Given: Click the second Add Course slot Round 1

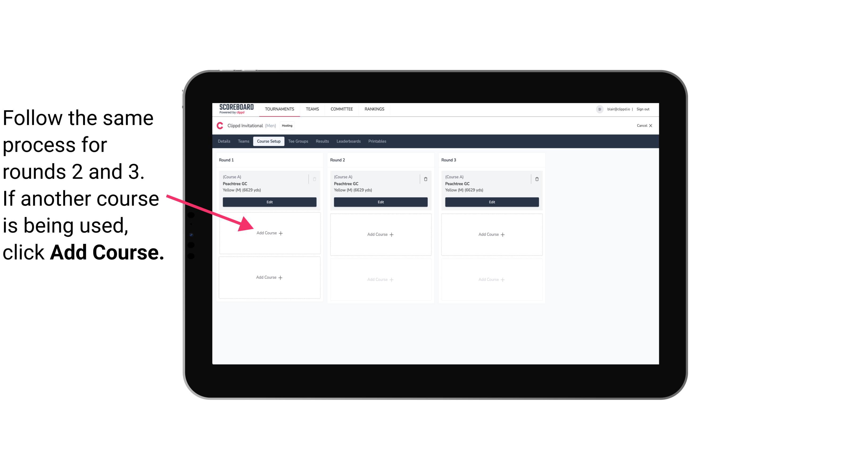Looking at the screenshot, I should click(x=269, y=277).
